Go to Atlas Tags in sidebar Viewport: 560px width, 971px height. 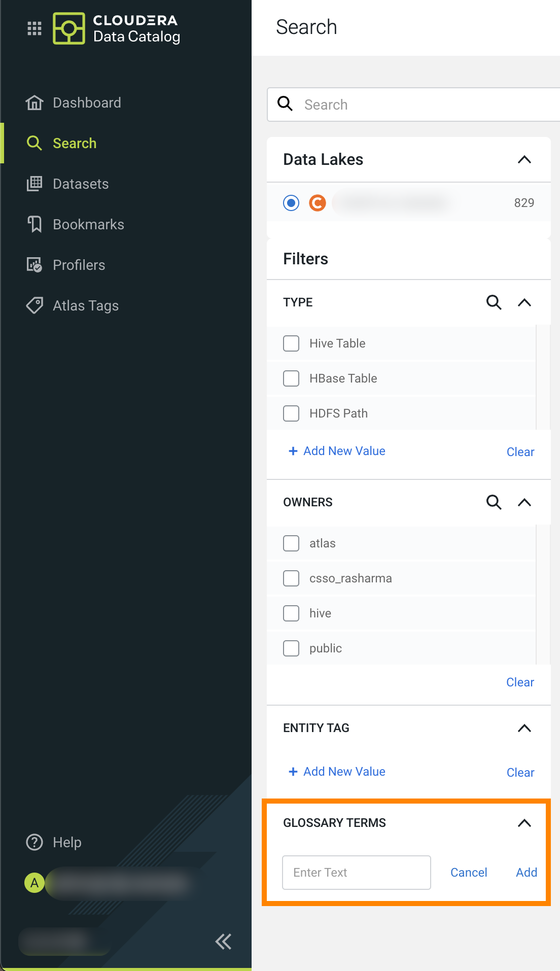tap(85, 305)
